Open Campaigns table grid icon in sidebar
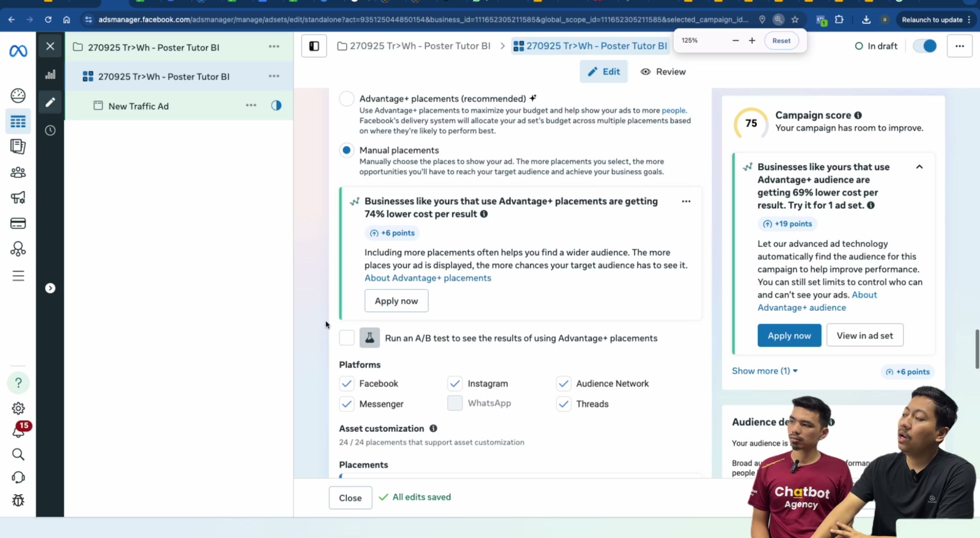Image resolution: width=980 pixels, height=538 pixels. coord(18,122)
